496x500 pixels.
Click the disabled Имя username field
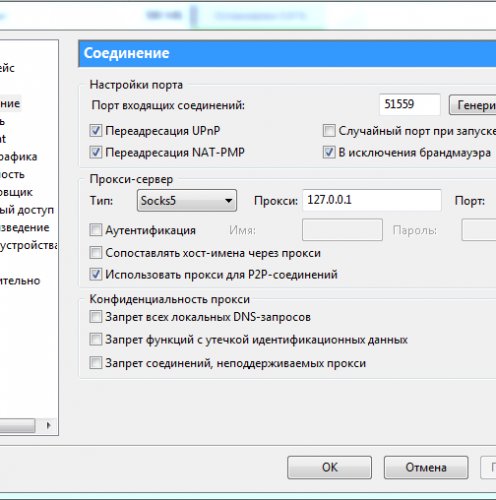[342, 230]
